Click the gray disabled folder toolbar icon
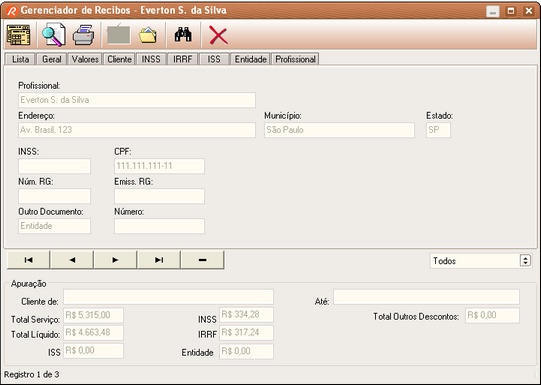The width and height of the screenshot is (541, 385). coord(118,34)
